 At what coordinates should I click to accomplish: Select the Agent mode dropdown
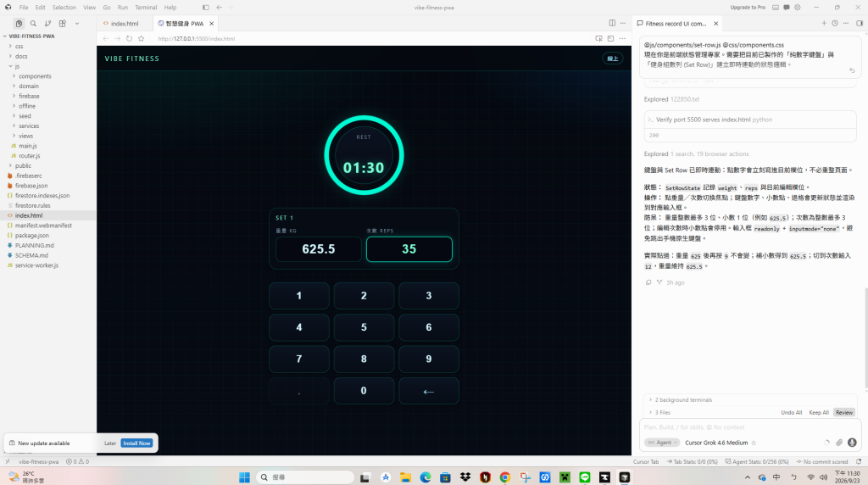(663, 443)
